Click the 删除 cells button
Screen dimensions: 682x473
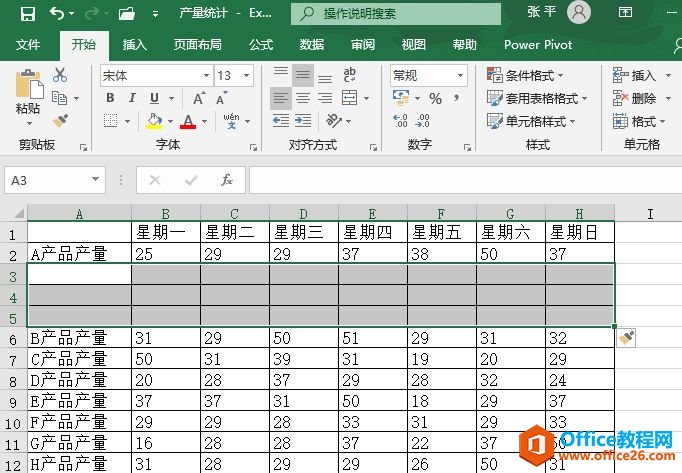(634, 98)
